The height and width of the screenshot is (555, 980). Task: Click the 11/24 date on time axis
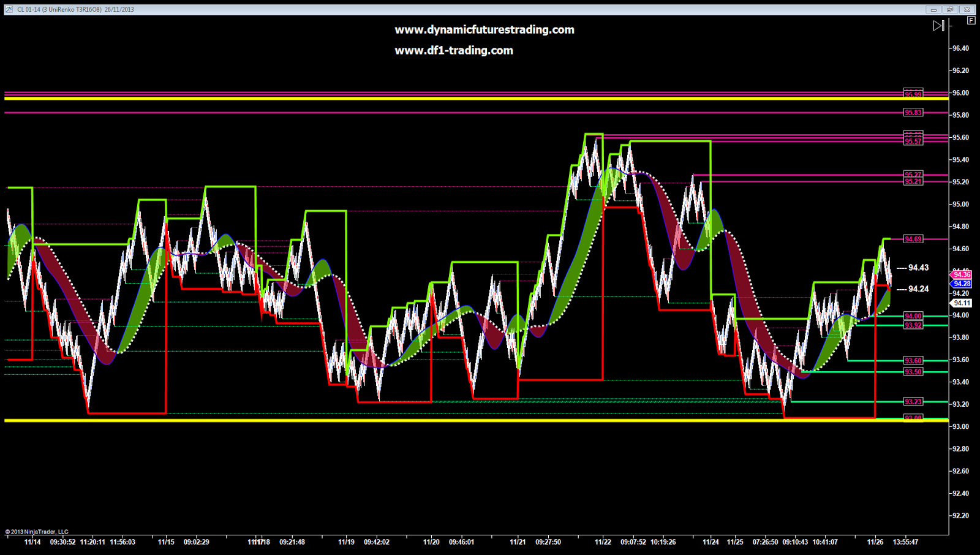[x=710, y=542]
